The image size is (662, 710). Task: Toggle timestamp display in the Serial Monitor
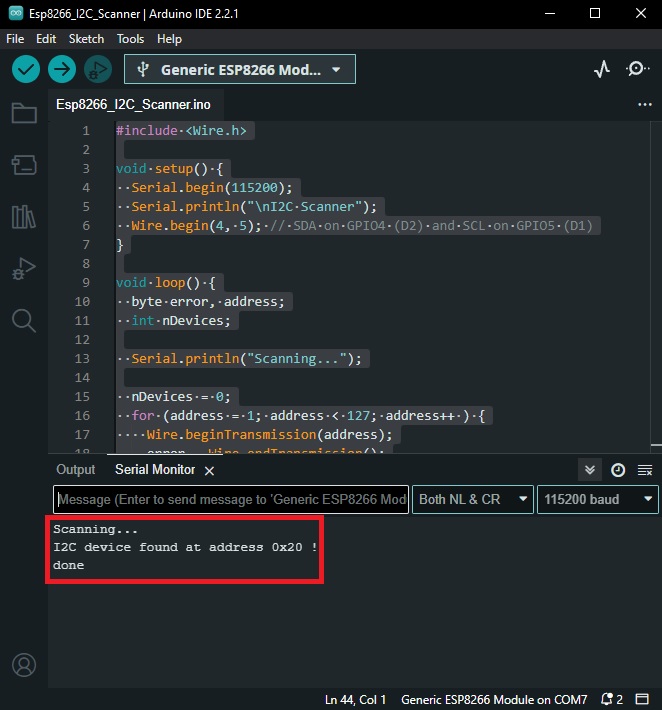(x=618, y=470)
